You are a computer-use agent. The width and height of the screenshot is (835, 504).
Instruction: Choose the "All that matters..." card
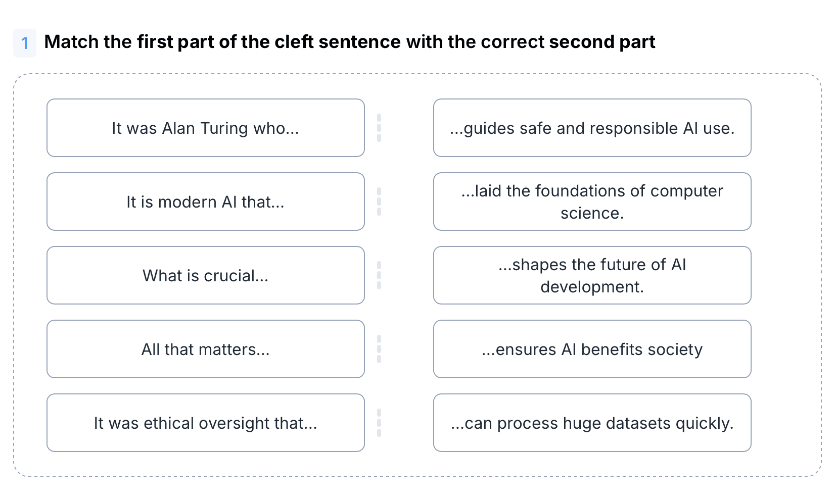(205, 349)
